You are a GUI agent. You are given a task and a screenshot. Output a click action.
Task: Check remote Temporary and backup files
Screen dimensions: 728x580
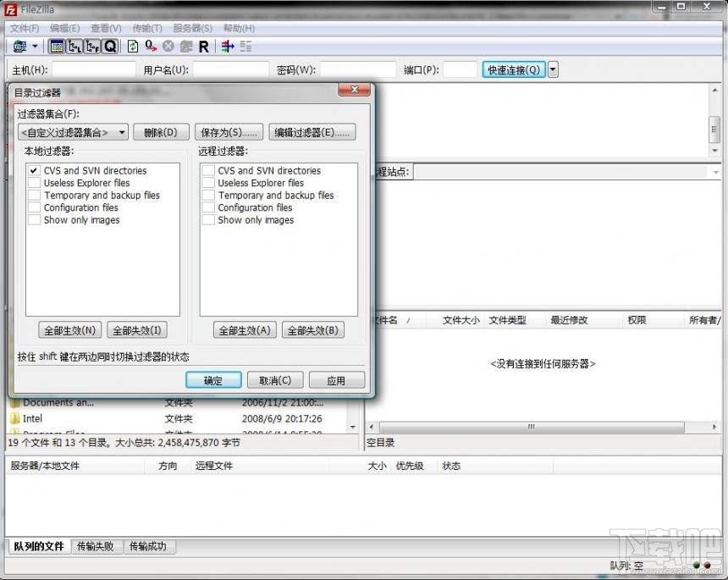click(208, 196)
